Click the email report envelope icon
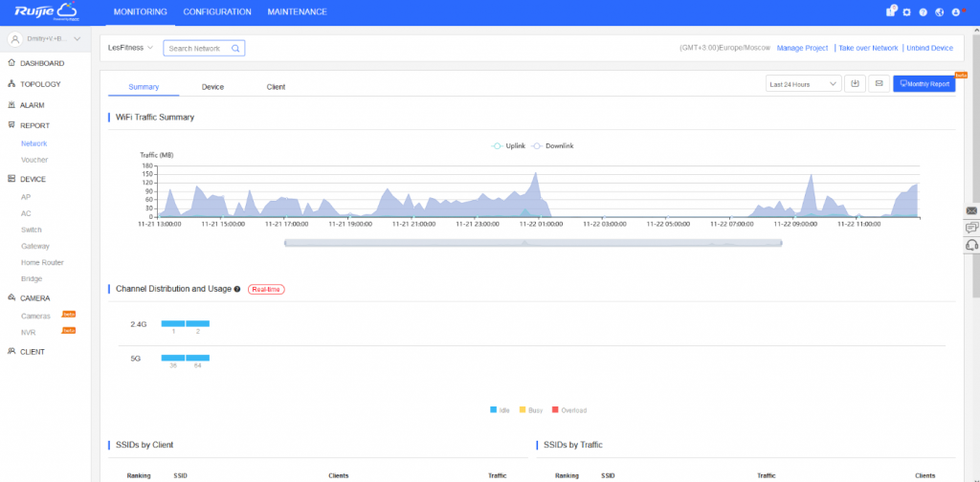Screen dimensions: 980x482 coord(879,84)
